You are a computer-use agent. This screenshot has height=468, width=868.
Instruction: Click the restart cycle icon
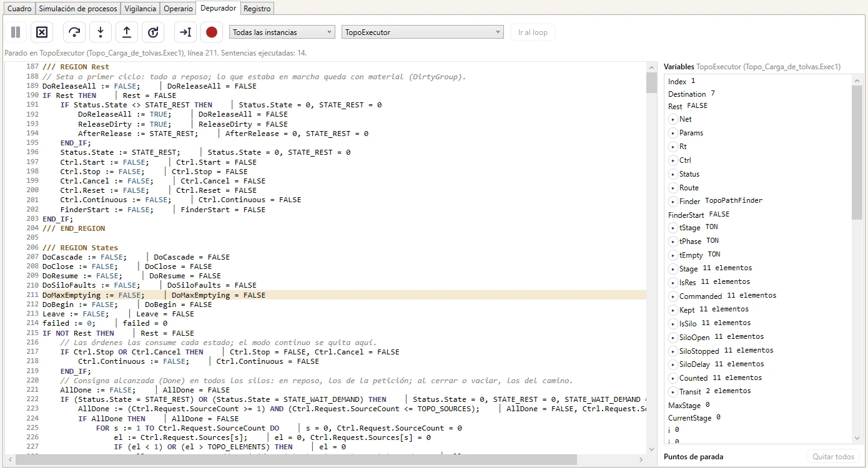coord(153,32)
